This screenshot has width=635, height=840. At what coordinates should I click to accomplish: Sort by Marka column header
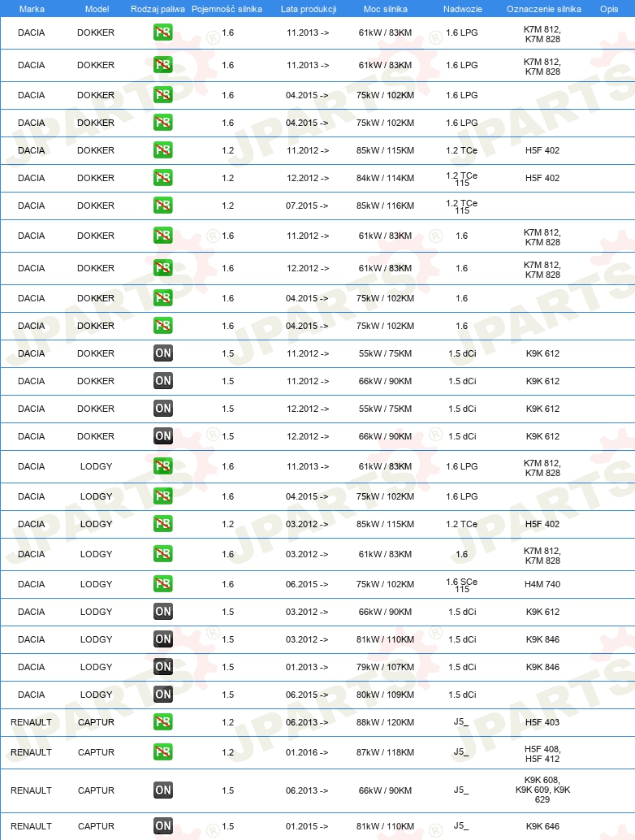pos(32,9)
